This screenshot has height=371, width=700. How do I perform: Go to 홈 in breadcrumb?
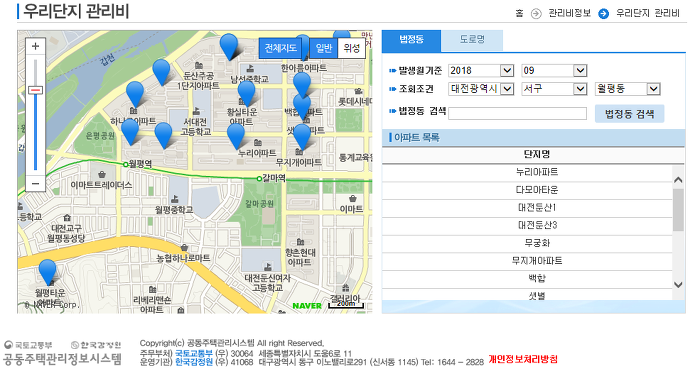tap(519, 13)
